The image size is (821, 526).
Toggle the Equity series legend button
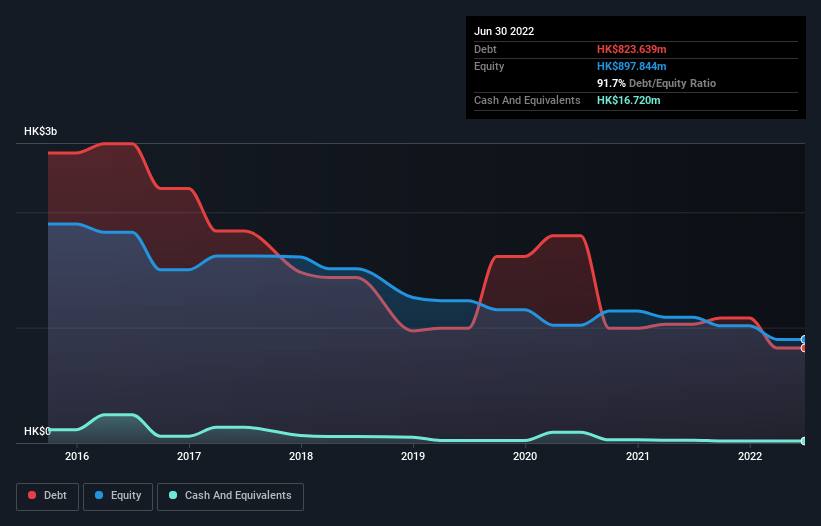click(118, 496)
